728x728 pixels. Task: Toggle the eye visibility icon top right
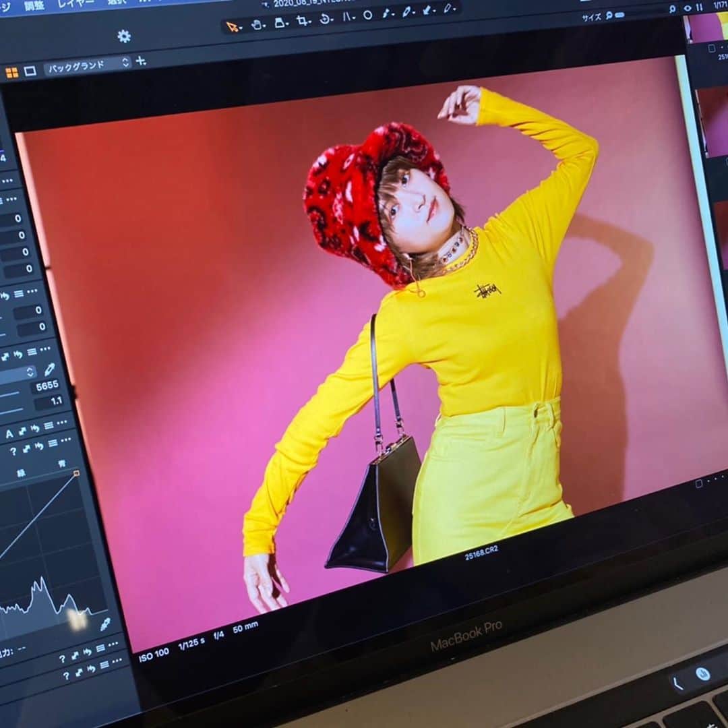tap(688, 8)
